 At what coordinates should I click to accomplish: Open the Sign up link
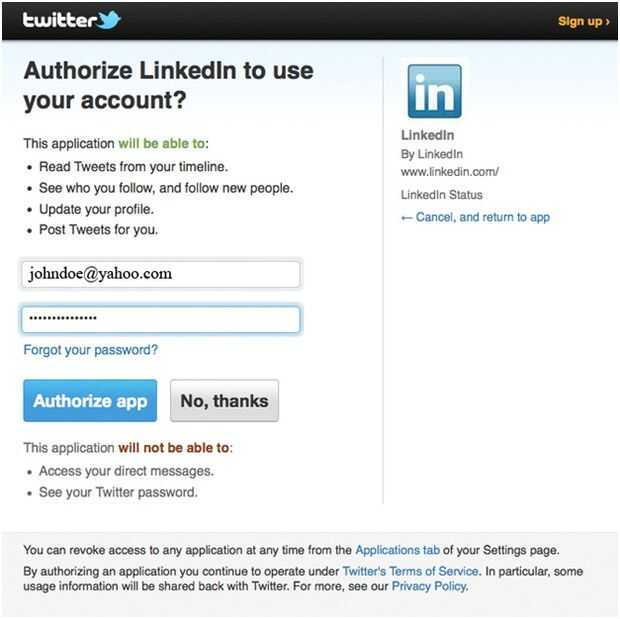click(583, 21)
